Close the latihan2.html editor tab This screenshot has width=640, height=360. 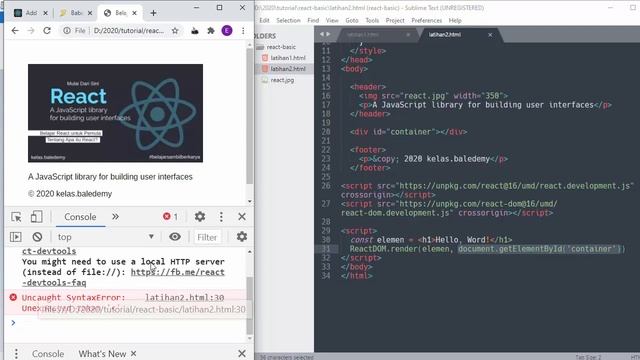(490, 35)
